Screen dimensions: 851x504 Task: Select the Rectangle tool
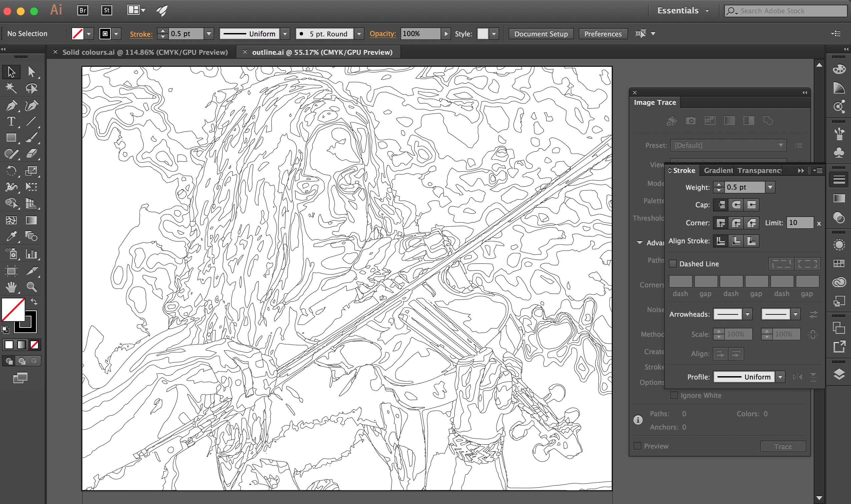coord(11,138)
